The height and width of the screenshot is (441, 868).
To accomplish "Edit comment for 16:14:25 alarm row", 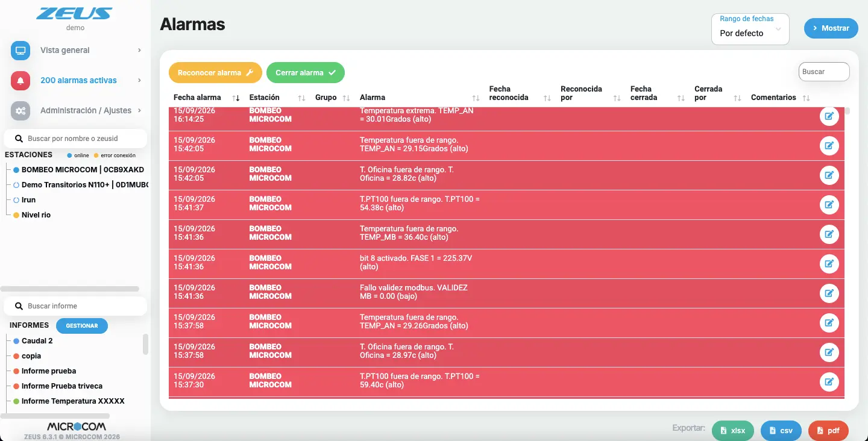I will [829, 116].
